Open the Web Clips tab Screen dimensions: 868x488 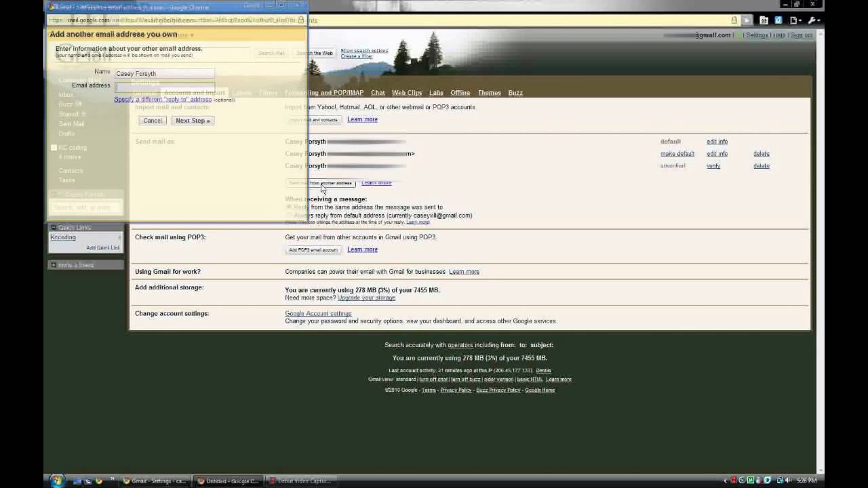407,93
